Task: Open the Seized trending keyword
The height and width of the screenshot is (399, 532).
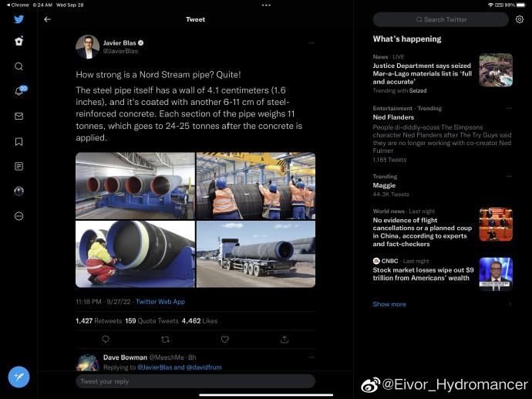Action: [418, 90]
